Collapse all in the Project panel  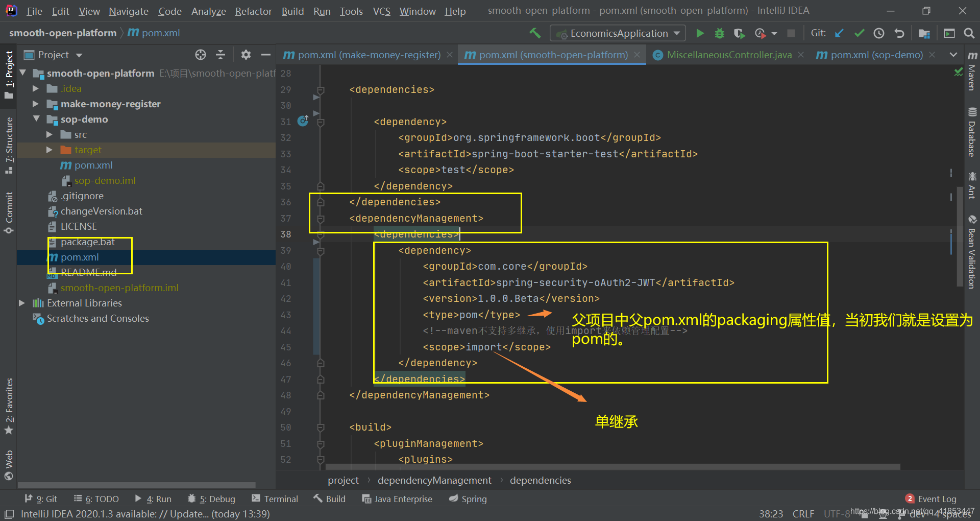220,55
